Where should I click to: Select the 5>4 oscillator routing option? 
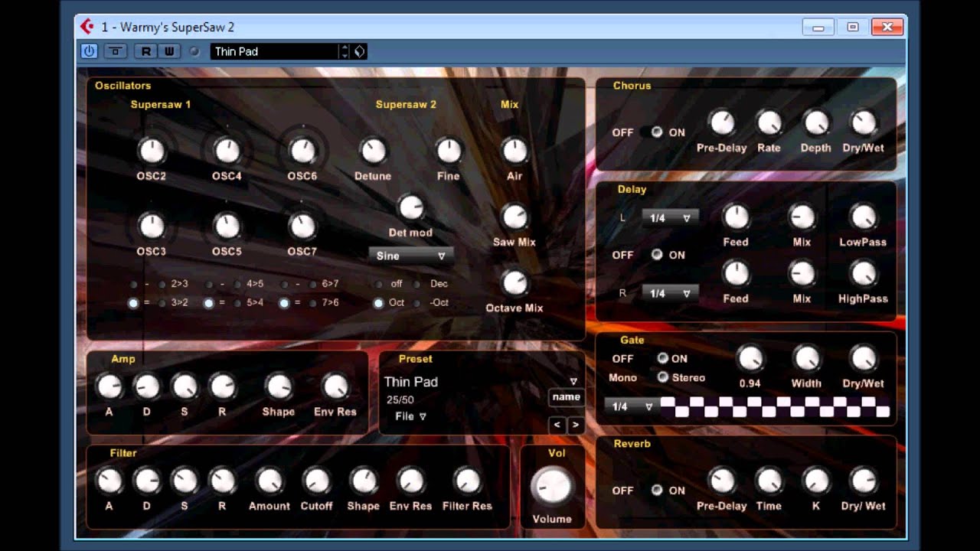(237, 303)
